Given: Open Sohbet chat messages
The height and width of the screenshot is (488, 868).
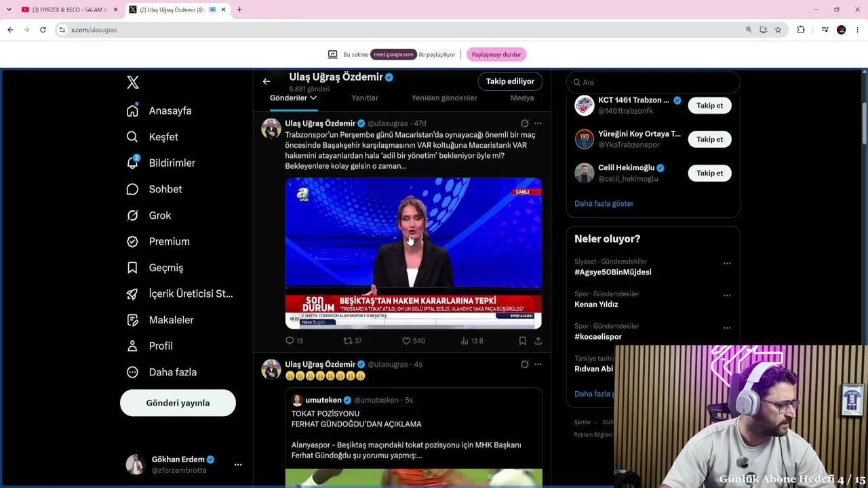Looking at the screenshot, I should pos(155,189).
